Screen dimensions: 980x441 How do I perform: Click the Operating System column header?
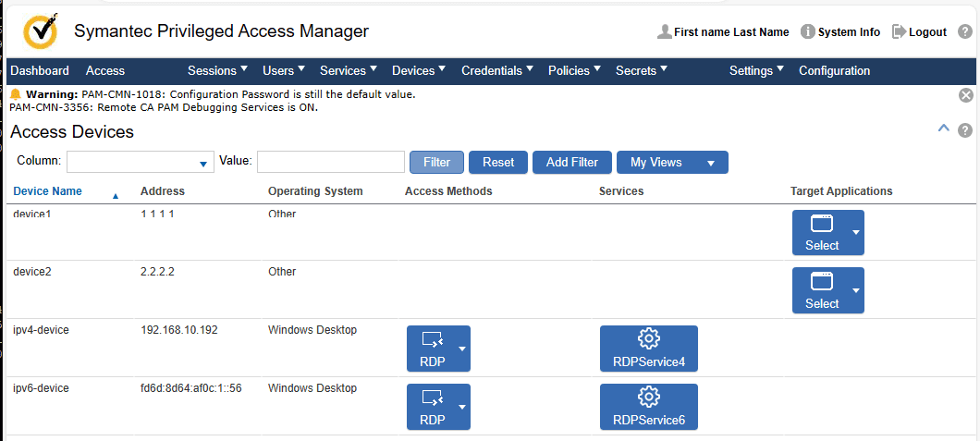tap(315, 191)
